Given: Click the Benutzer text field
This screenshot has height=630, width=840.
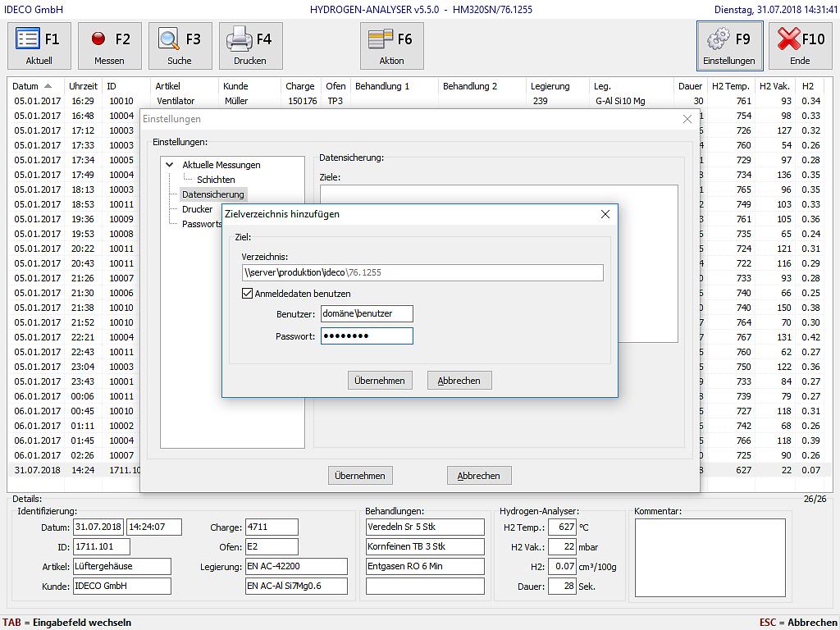Looking at the screenshot, I should [367, 313].
